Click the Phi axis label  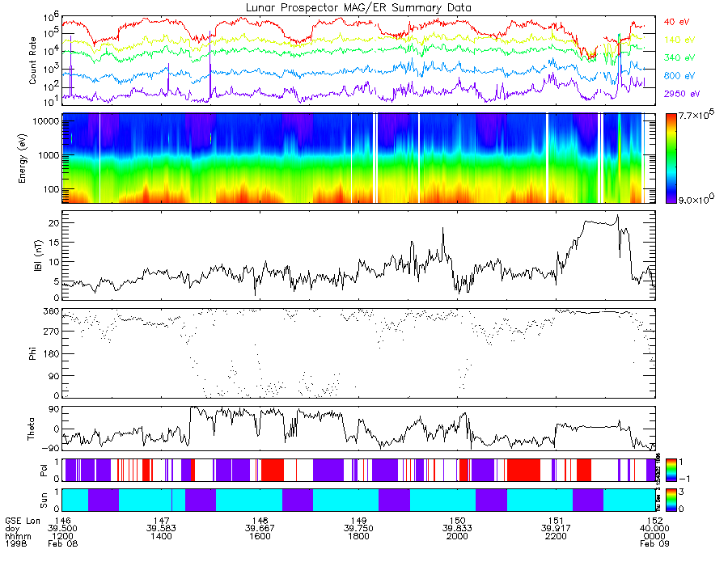pyautogui.click(x=32, y=353)
